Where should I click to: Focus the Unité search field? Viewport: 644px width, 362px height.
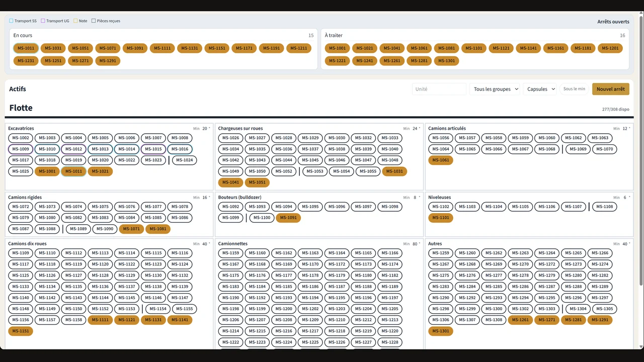coord(439,89)
